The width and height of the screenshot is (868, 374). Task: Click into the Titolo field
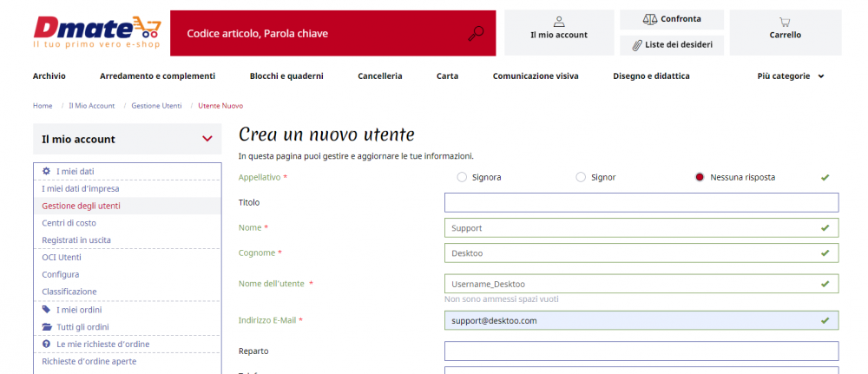(x=641, y=202)
